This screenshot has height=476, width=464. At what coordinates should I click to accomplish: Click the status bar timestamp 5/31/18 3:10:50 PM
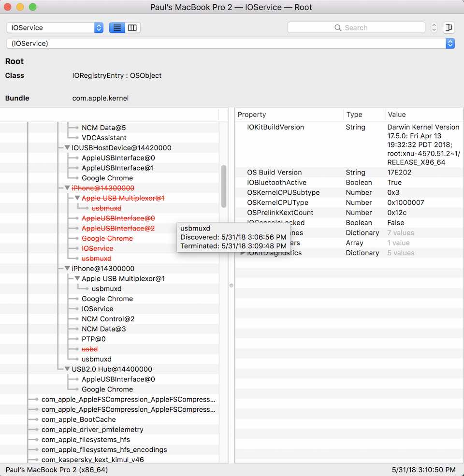tap(423, 470)
